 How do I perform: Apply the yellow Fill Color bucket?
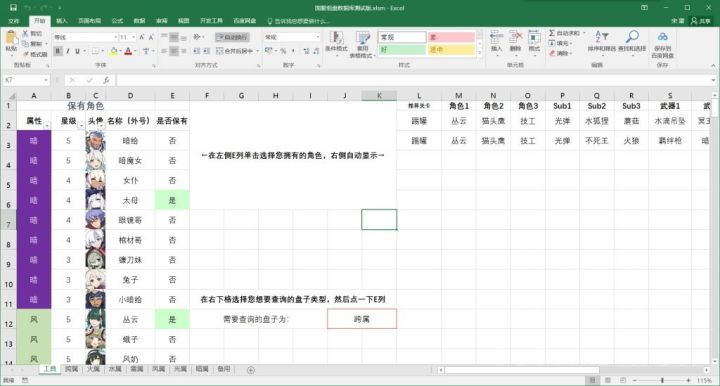click(x=113, y=51)
